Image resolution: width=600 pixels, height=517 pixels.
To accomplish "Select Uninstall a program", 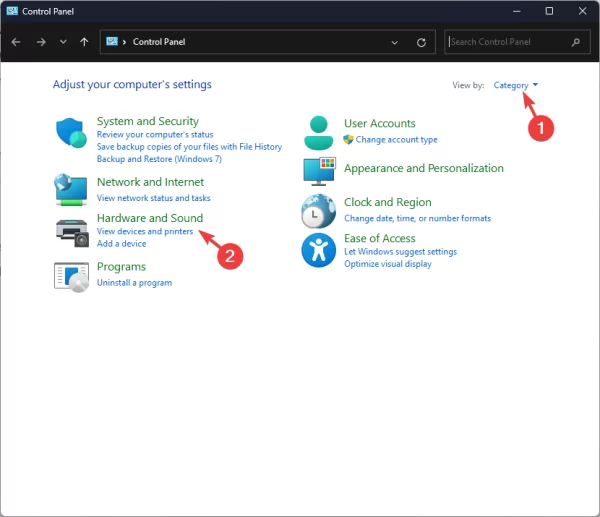I will tap(134, 282).
